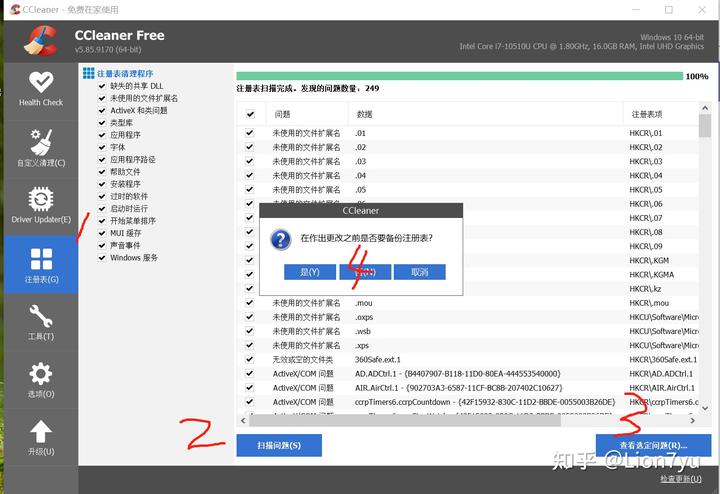Click the horizontal scrollbar thumb
Screen dimensions: 720x494
click(x=405, y=420)
